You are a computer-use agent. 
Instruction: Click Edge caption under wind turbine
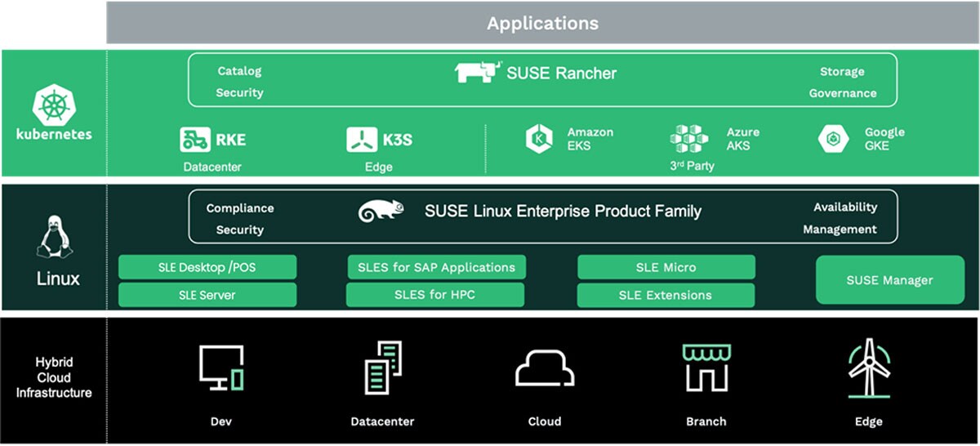coord(868,421)
